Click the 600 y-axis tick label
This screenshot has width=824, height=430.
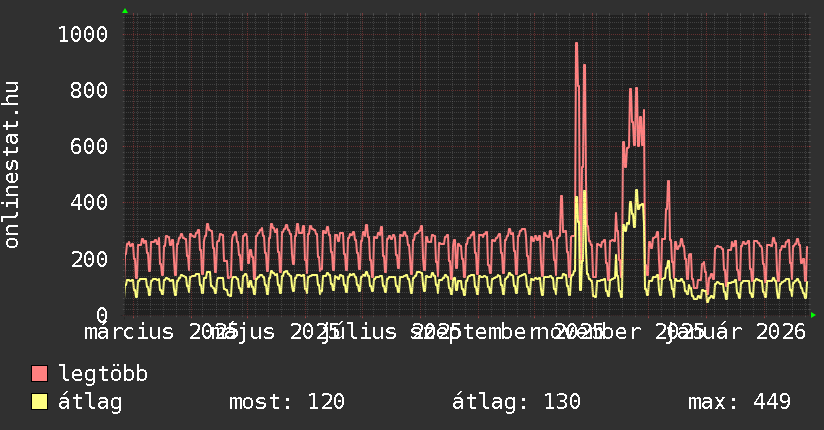click(89, 147)
